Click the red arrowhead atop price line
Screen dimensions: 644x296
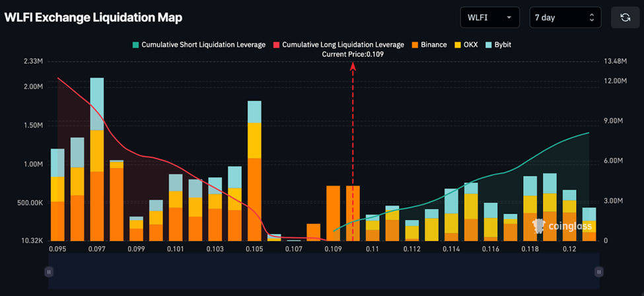[353, 65]
